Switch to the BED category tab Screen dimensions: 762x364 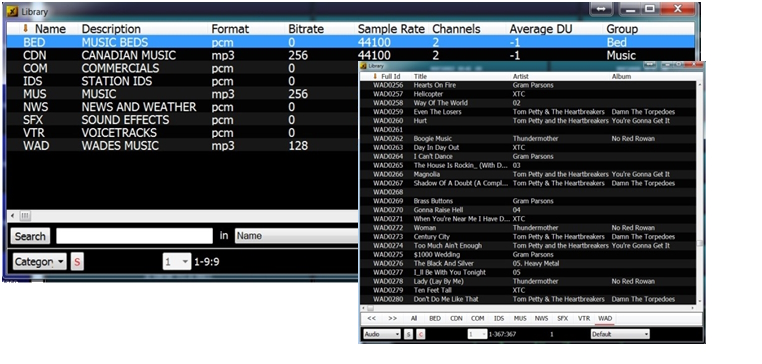(x=435, y=319)
